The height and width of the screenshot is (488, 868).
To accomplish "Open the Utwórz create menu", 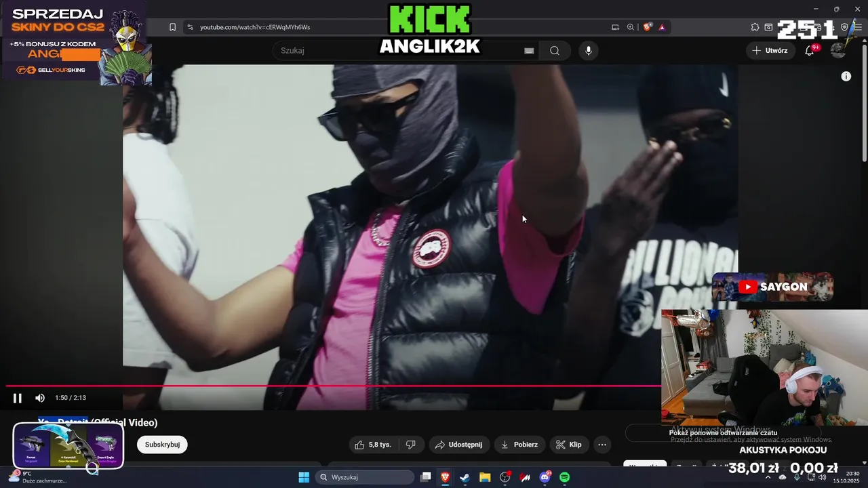I will (770, 51).
